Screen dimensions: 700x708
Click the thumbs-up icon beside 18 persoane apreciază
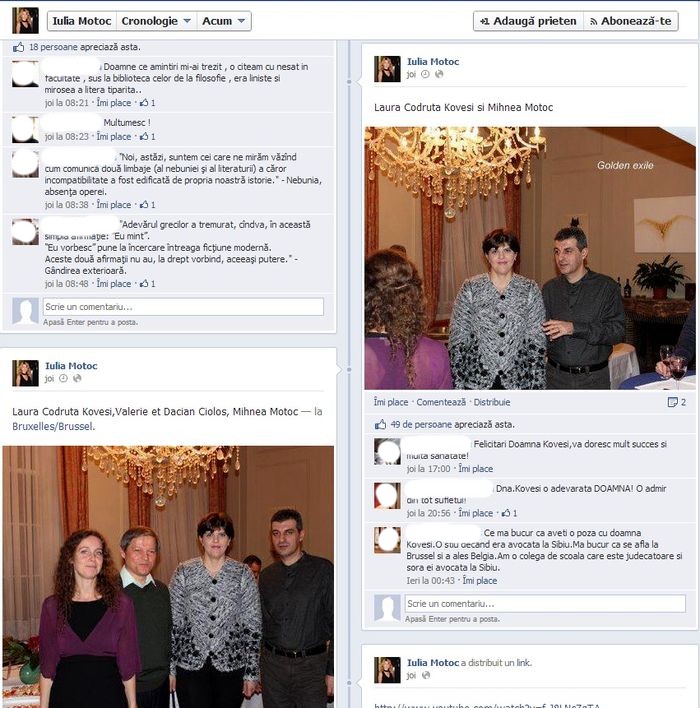click(x=19, y=47)
